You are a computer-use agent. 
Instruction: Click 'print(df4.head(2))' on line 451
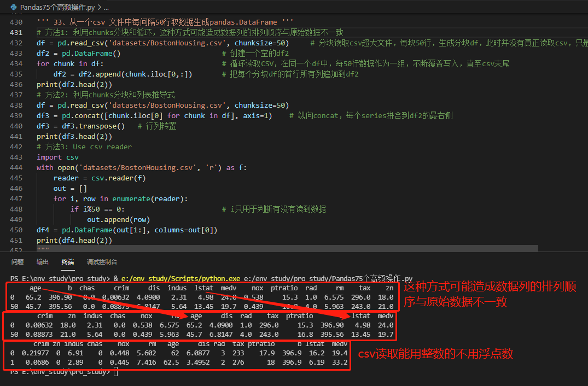[x=74, y=241]
